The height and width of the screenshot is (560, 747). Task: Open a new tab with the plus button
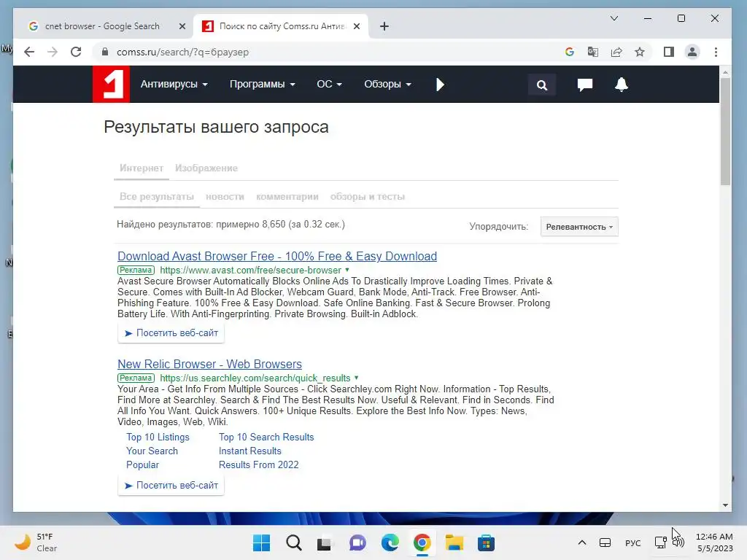(384, 26)
